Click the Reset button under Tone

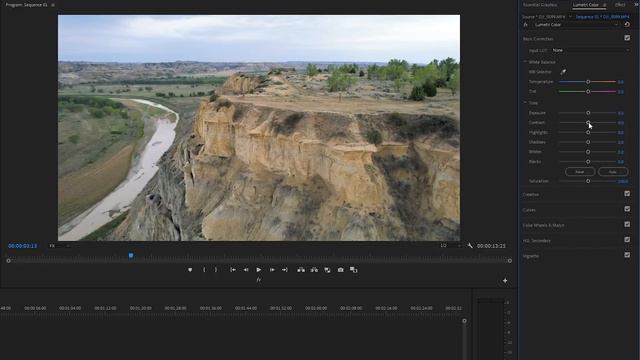click(x=580, y=172)
